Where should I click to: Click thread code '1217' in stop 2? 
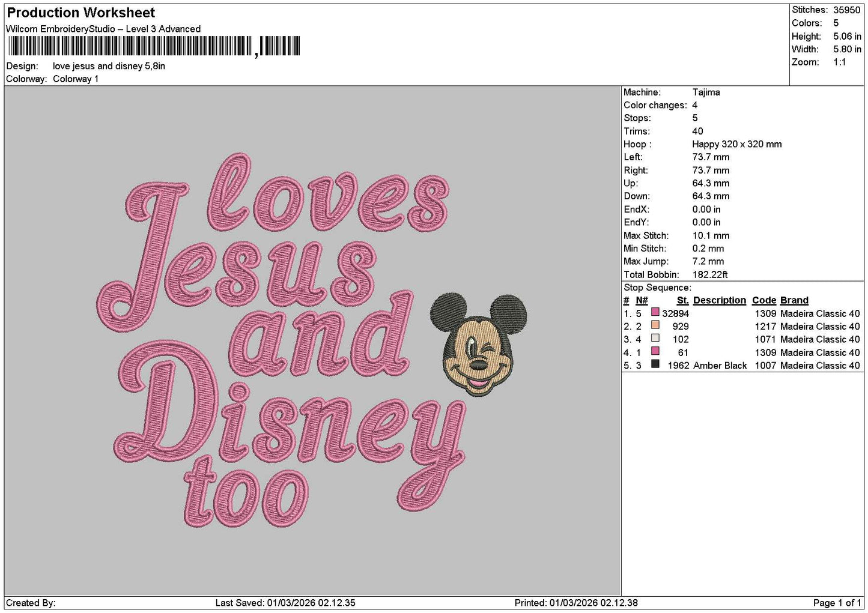click(765, 327)
